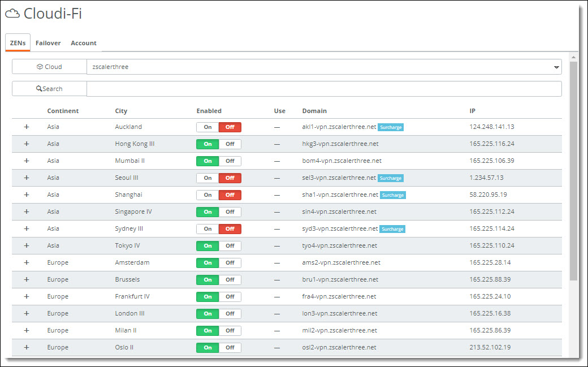Turn Off the Frankfurt IV ZEN
The height and width of the screenshot is (367, 588).
tap(230, 297)
